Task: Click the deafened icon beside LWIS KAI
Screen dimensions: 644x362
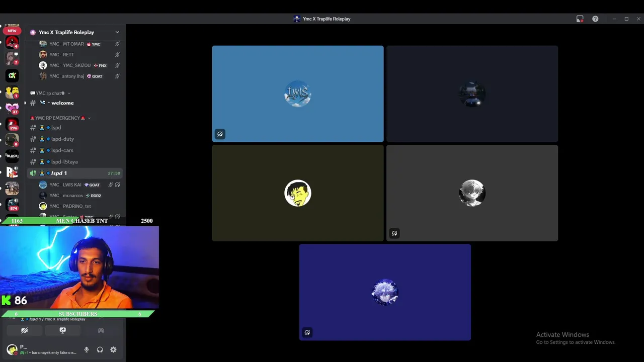Action: pos(117,185)
